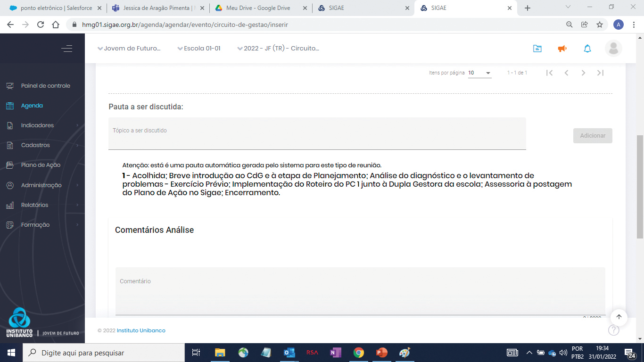Change the Itens por página dropdown
The height and width of the screenshot is (362, 644).
(x=479, y=73)
